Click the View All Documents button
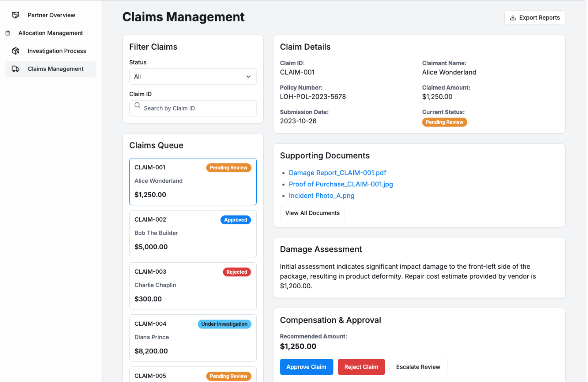The image size is (588, 382). pyautogui.click(x=312, y=213)
